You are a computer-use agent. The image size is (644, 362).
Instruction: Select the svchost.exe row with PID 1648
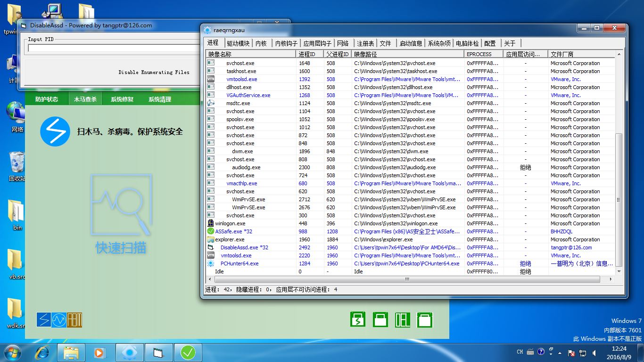411,63
